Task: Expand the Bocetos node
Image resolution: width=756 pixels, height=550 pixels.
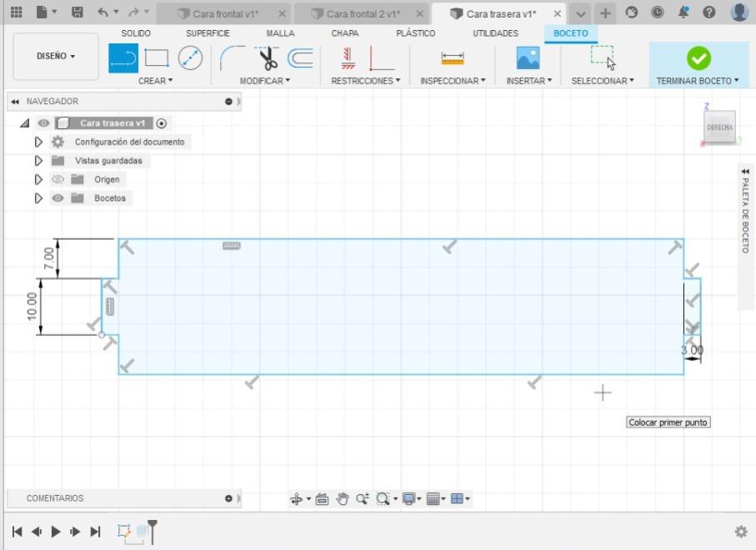Action: tap(38, 198)
